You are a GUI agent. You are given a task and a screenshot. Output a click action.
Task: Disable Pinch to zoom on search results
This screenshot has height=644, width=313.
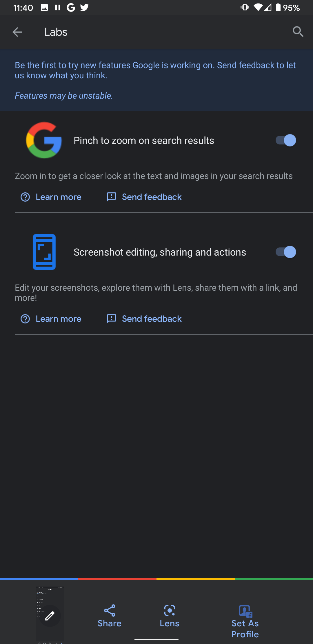[x=285, y=140]
